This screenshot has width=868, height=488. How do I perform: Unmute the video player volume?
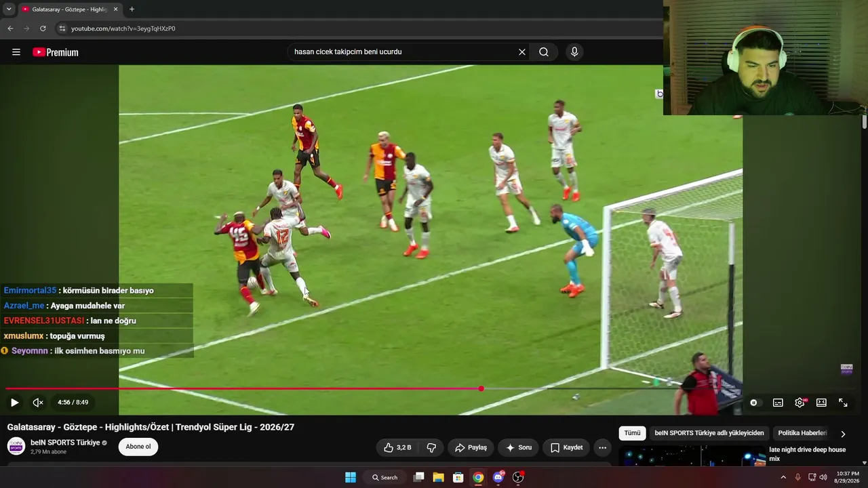38,403
